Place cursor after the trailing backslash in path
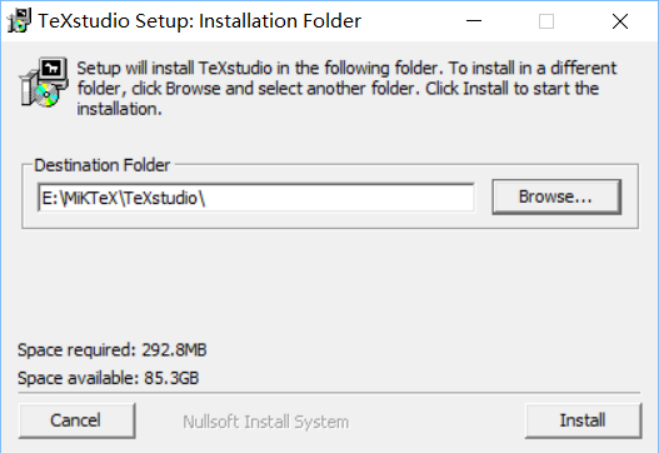Image resolution: width=659 pixels, height=453 pixels. (x=208, y=198)
